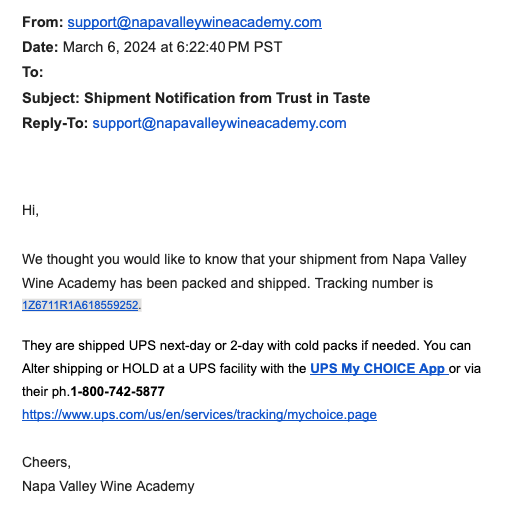Click the empty To: field label
This screenshot has height=526, width=517.
(x=33, y=72)
